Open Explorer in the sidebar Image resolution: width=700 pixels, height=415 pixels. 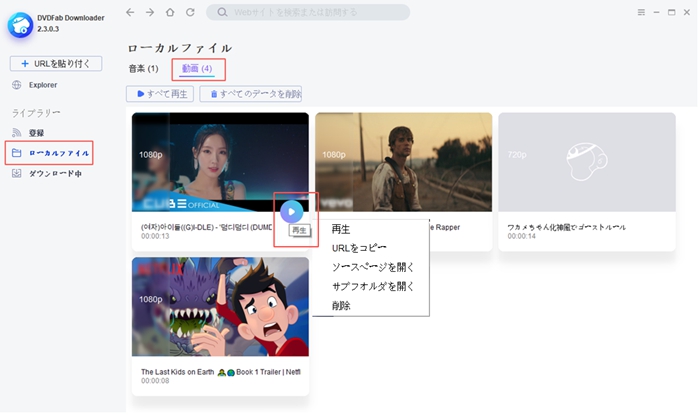[x=43, y=85]
